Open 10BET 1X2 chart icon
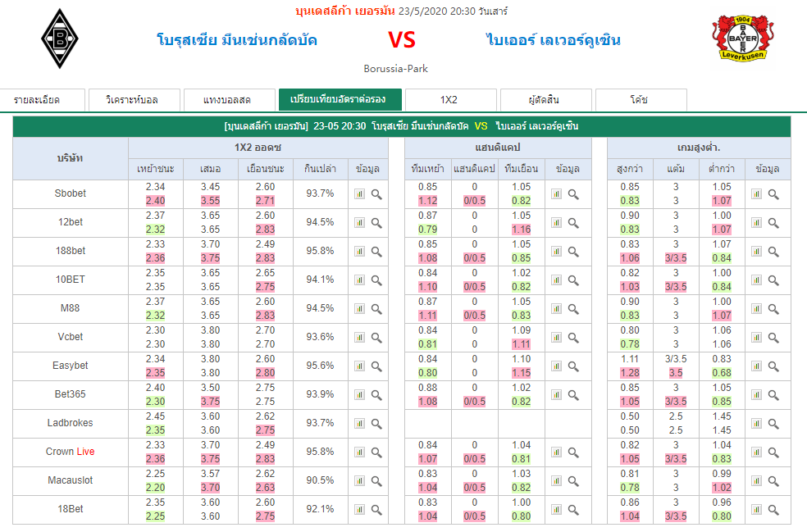This screenshot has width=807, height=532. 359,280
